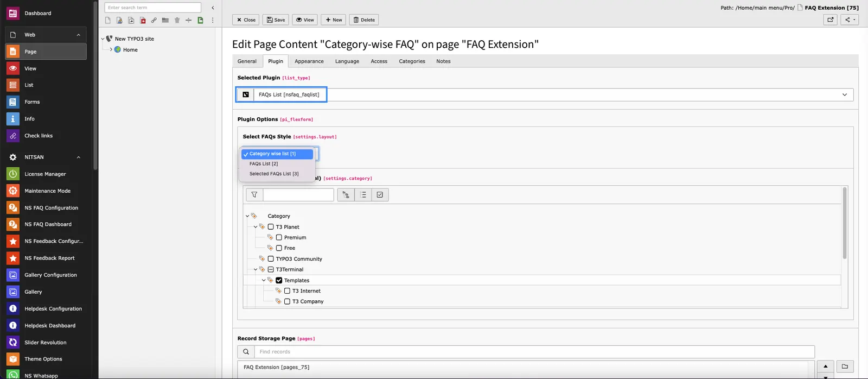Click the mount point page icon
This screenshot has width=868, height=379.
pos(143,20)
